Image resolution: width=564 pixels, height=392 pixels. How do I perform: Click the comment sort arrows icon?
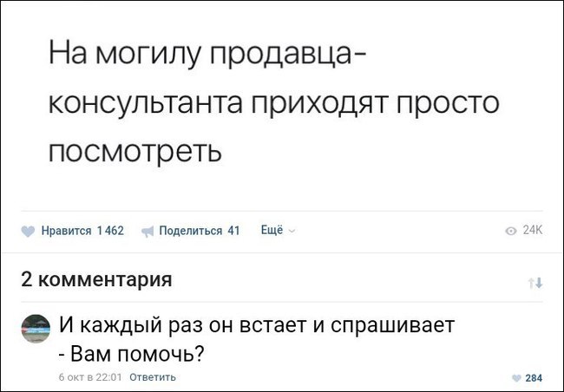pos(535,282)
